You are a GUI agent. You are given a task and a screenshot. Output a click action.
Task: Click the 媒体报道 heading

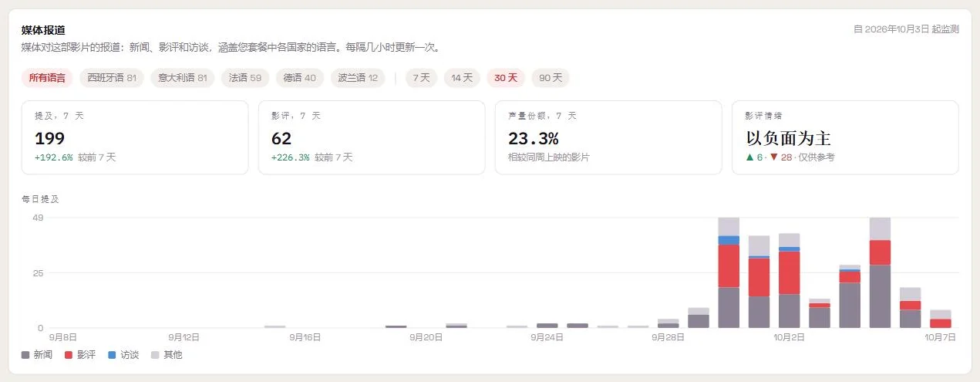[43, 30]
